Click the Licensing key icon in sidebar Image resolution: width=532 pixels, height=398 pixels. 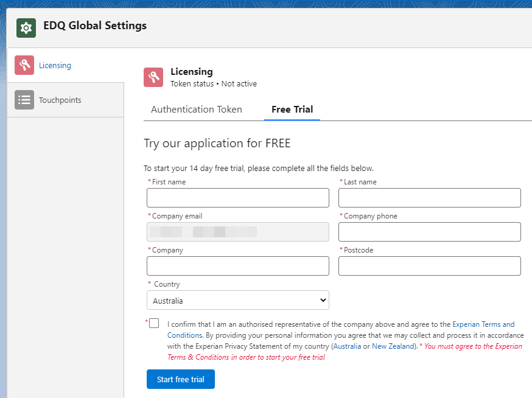[24, 65]
